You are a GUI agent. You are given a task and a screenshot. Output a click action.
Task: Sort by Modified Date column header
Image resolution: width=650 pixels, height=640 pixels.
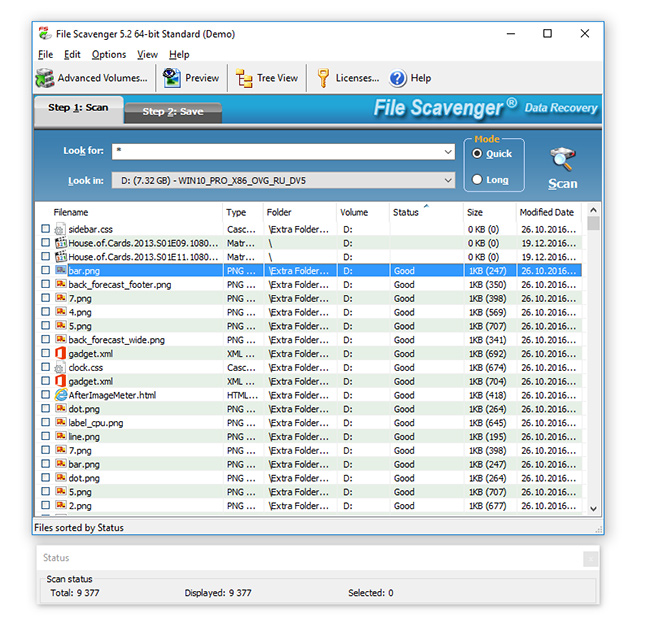pyautogui.click(x=549, y=212)
